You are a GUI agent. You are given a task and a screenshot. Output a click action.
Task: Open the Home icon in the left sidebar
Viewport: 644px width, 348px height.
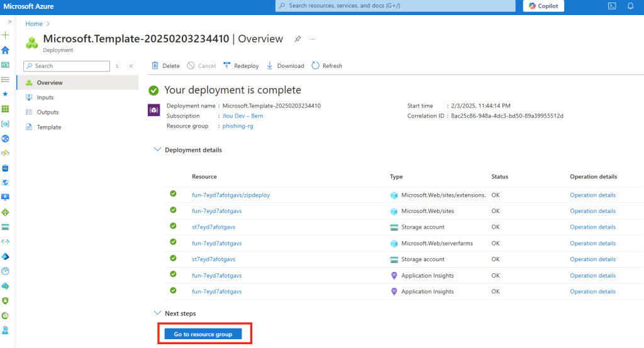click(5, 50)
